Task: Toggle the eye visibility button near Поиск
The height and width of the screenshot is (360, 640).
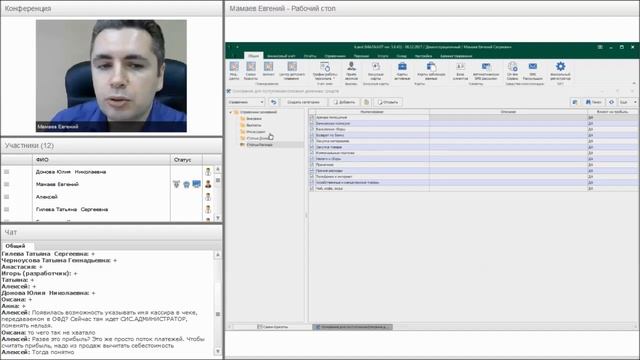Action: pos(611,102)
